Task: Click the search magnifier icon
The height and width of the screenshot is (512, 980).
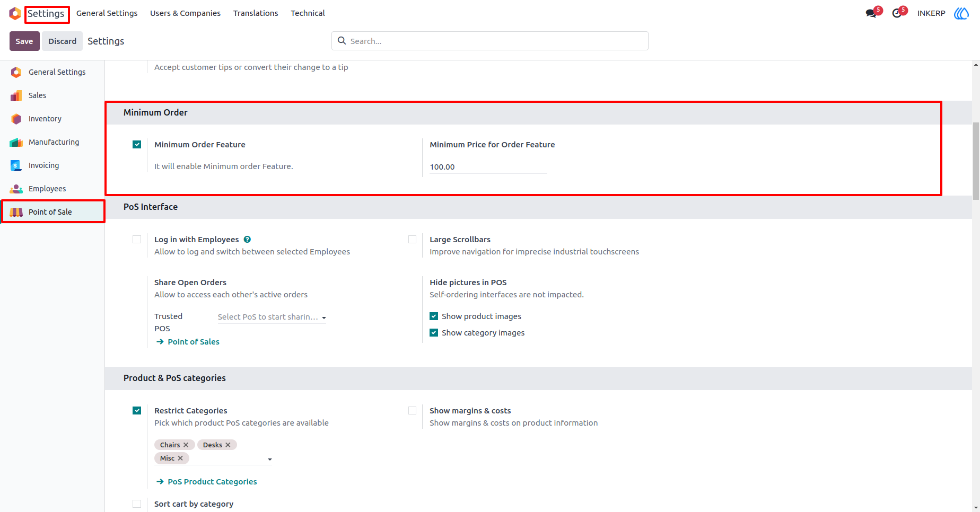Action: [x=342, y=41]
